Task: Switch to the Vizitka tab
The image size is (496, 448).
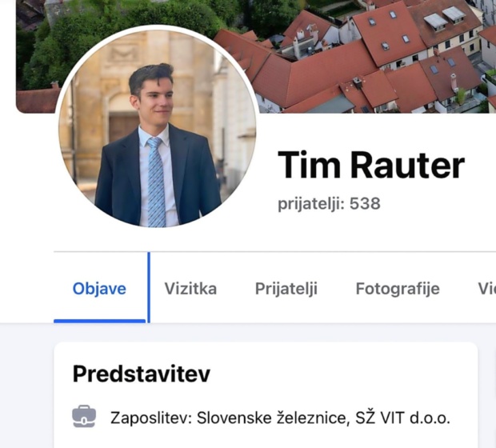Action: tap(190, 289)
